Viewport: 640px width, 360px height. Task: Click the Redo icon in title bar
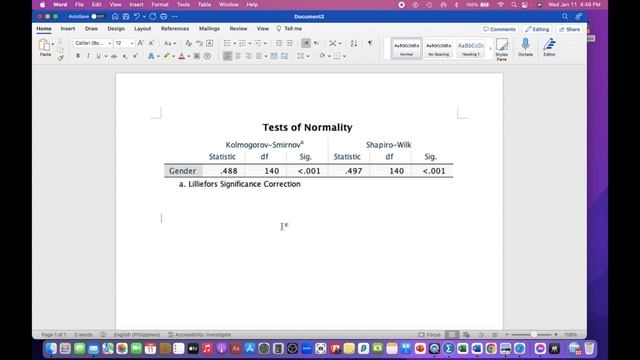153,16
